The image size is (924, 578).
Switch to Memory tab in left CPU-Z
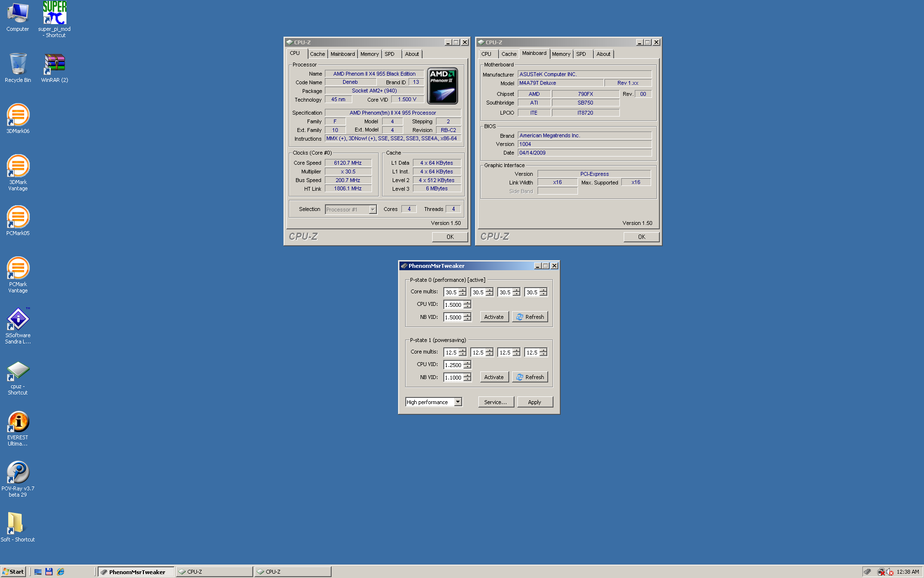370,54
